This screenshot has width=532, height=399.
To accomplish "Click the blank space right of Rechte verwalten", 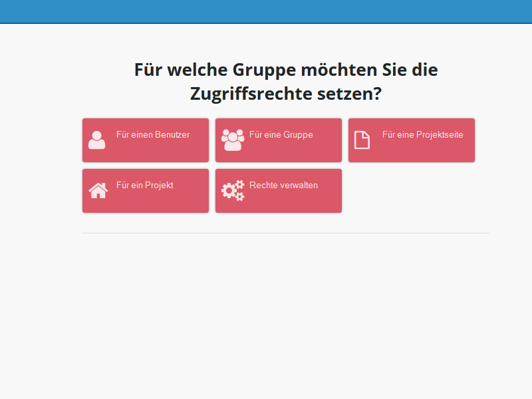I will [412, 191].
